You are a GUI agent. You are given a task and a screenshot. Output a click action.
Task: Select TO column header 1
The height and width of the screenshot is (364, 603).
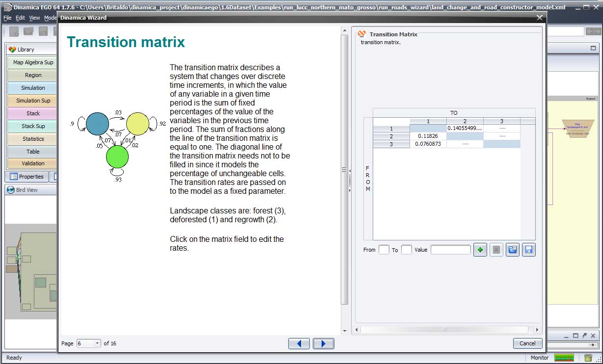pos(428,121)
